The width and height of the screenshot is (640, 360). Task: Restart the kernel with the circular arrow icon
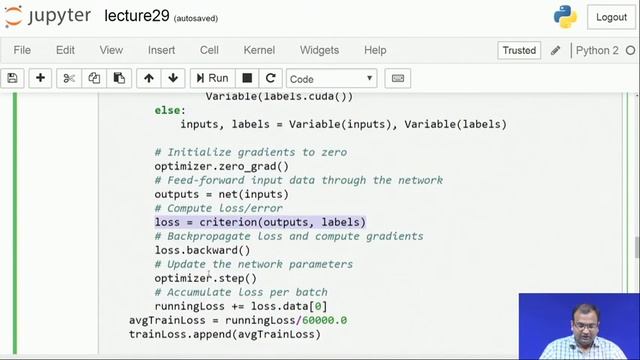click(x=270, y=78)
